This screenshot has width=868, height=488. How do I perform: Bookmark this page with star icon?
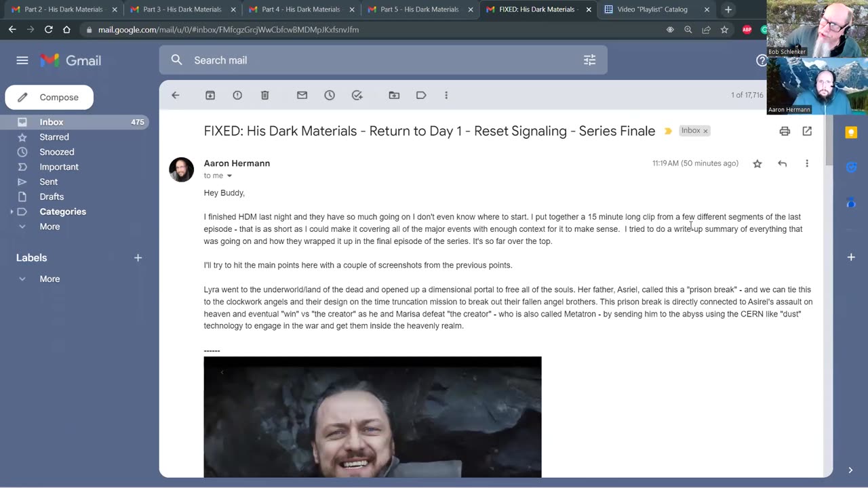tap(724, 30)
